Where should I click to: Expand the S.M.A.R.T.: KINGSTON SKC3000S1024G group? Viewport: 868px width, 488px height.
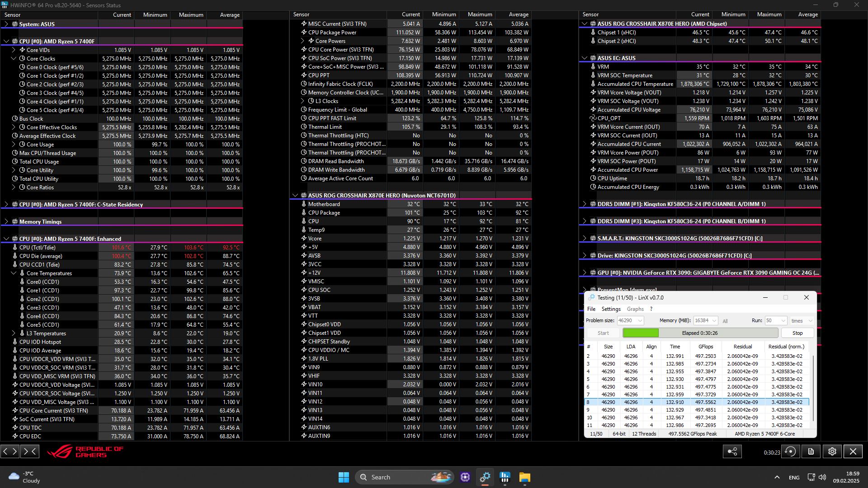coord(585,239)
